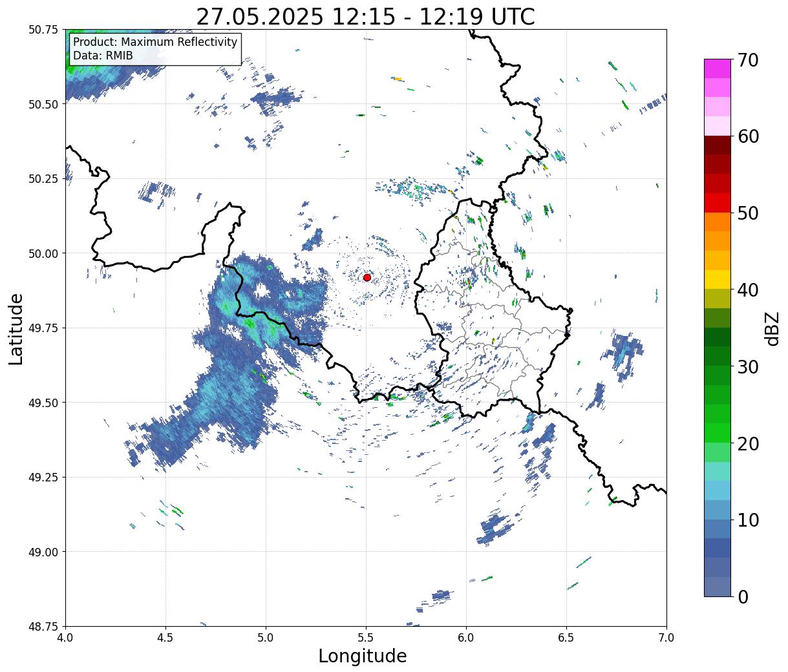This screenshot has width=788, height=672.
Task: Pick the bottom slate-blue colorbar segment at 0
Action: click(718, 587)
